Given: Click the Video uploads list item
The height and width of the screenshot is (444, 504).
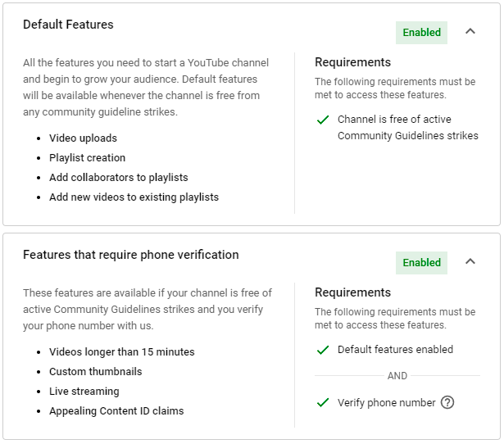Looking at the screenshot, I should point(83,138).
